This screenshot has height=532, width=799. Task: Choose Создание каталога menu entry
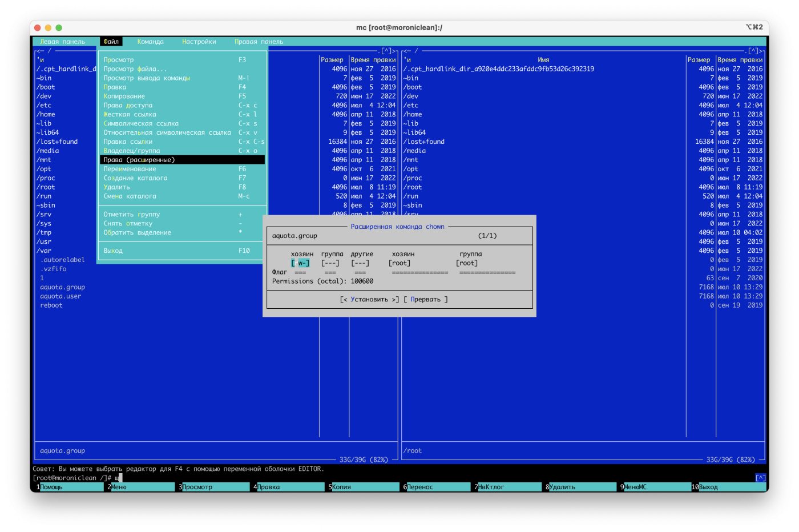click(x=183, y=178)
